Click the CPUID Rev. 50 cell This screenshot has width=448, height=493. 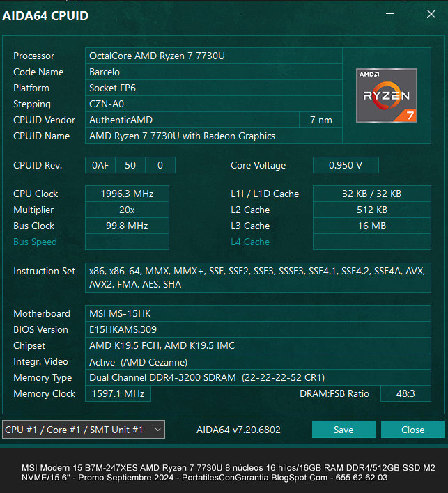(130, 165)
